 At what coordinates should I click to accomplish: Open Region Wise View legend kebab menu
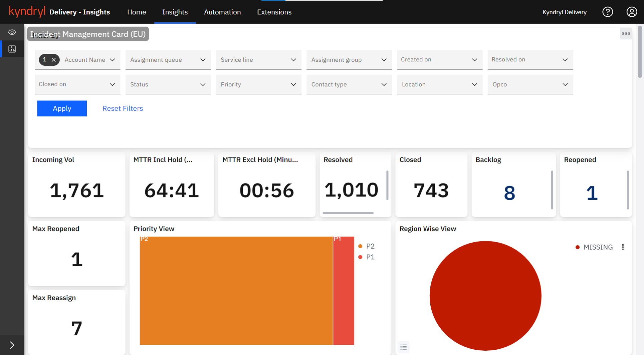coord(623,247)
